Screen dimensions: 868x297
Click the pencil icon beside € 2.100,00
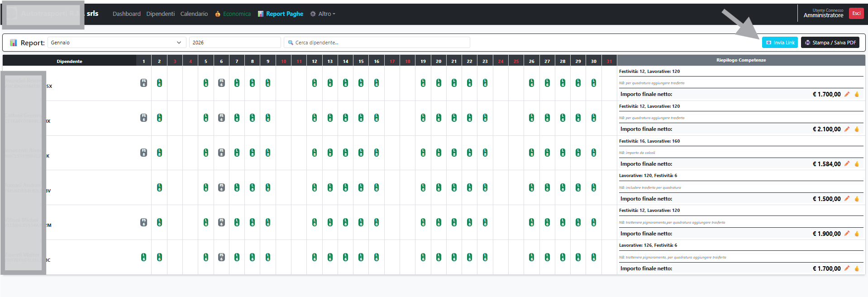click(x=847, y=129)
